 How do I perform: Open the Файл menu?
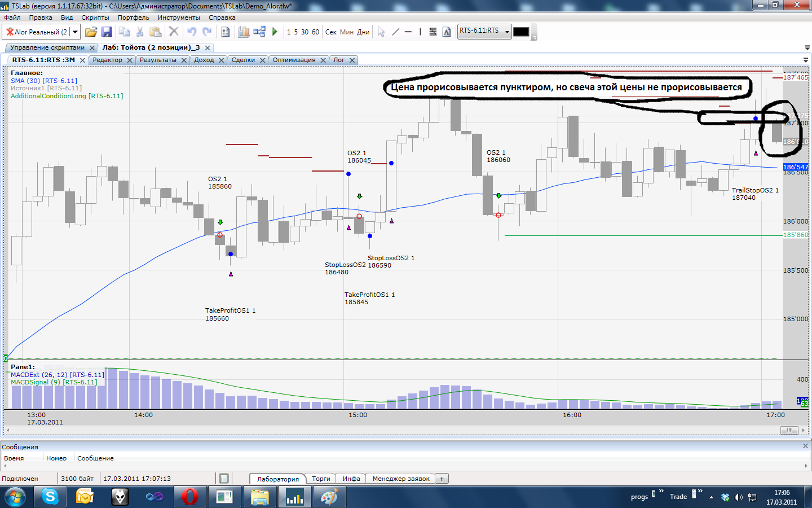pos(12,17)
